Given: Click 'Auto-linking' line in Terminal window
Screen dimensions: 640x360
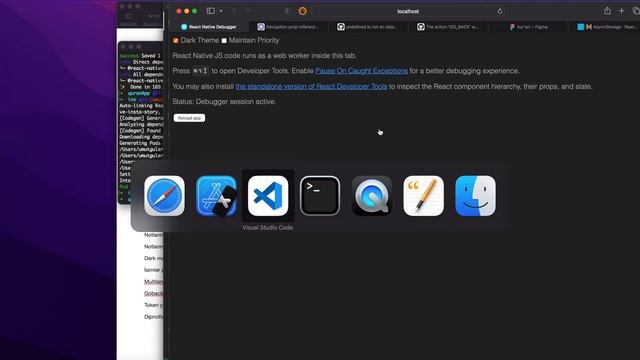Looking at the screenshot, I should click(x=141, y=105).
